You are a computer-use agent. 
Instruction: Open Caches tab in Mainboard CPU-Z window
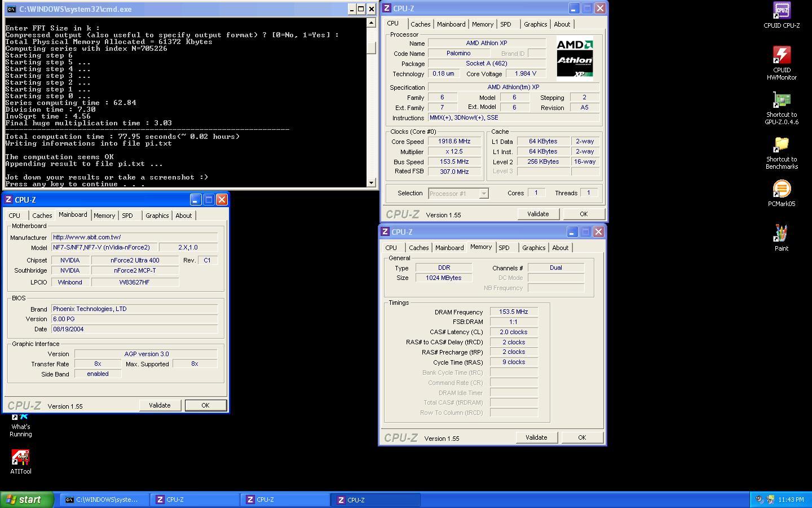42,216
